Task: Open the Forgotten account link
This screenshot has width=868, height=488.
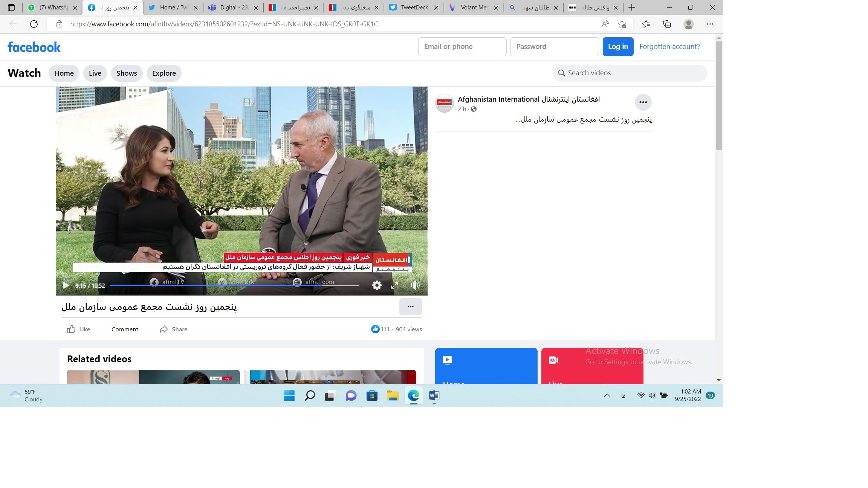Action: tap(669, 47)
